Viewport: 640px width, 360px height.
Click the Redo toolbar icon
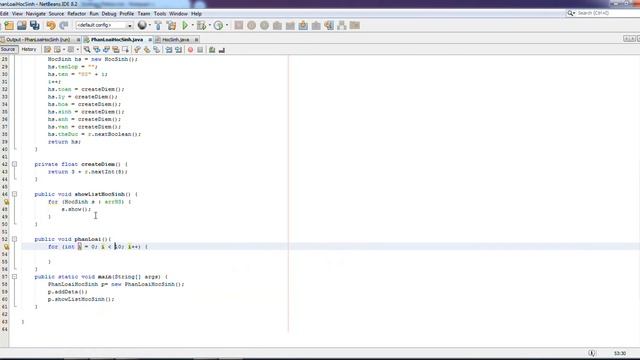(x=64, y=25)
